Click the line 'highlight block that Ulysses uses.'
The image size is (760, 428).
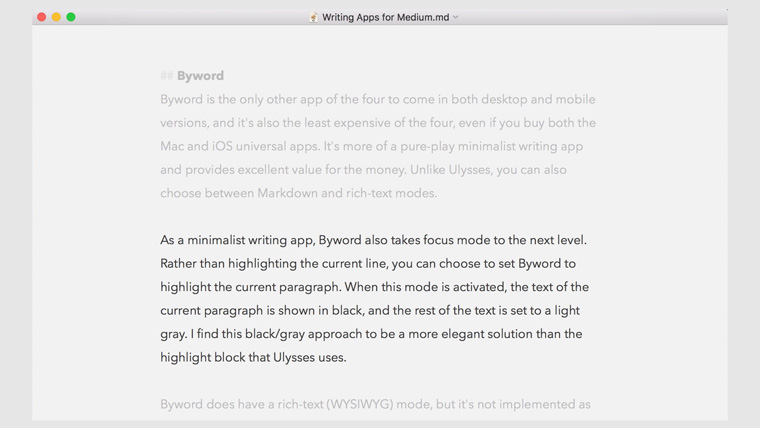[253, 358]
